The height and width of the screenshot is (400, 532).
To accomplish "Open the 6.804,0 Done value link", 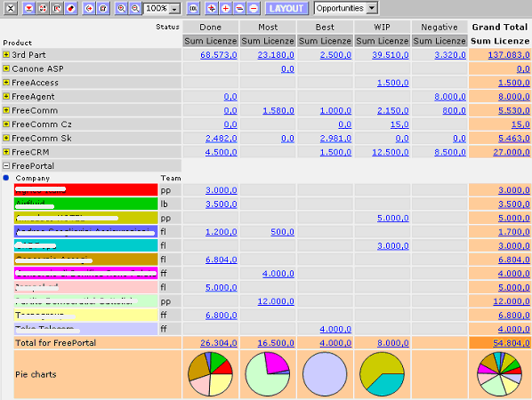I will [222, 260].
